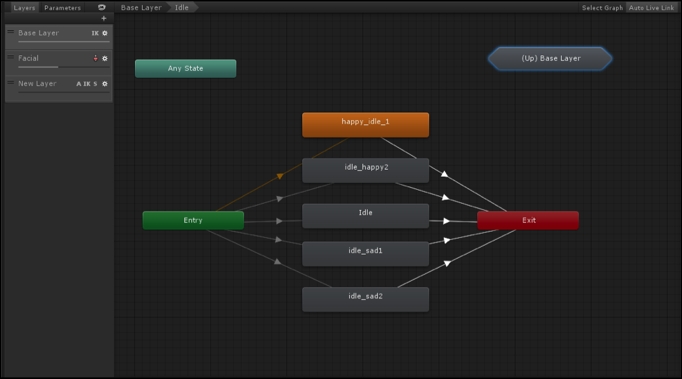Go to Base Layer in breadcrumb
The image size is (682, 379).
tap(141, 7)
